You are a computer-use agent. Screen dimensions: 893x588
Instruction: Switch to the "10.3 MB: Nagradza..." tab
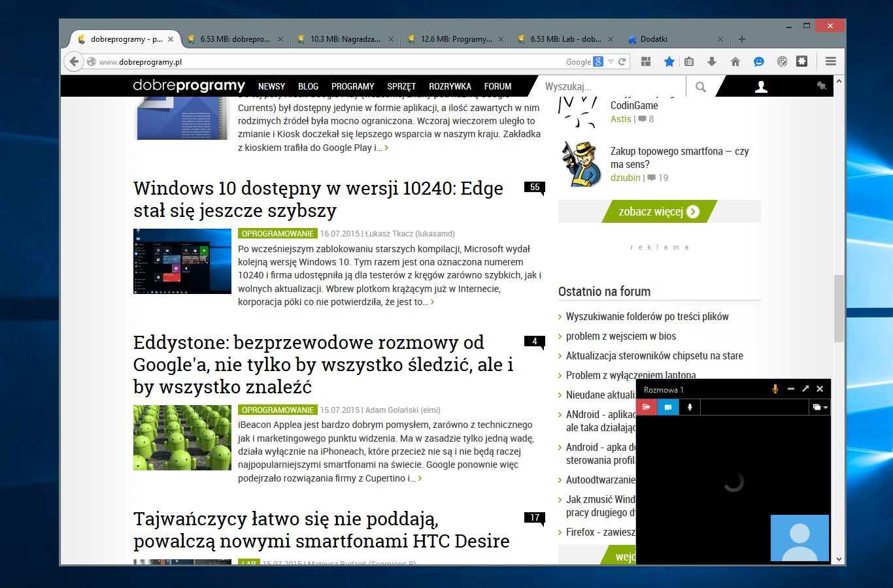[x=345, y=39]
